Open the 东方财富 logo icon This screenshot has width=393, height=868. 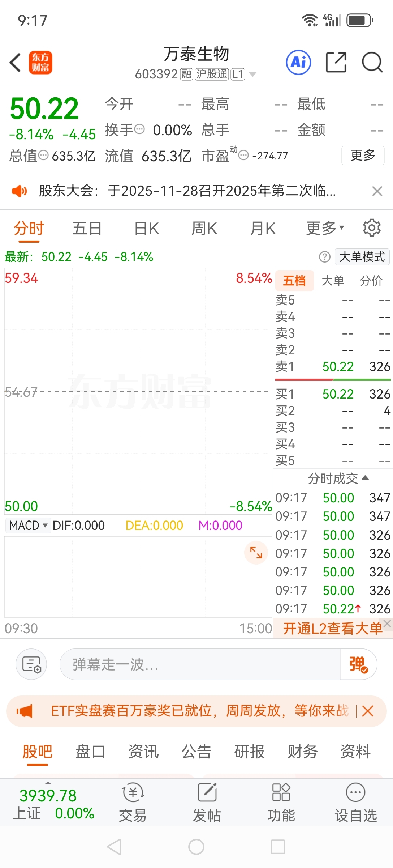coord(40,63)
